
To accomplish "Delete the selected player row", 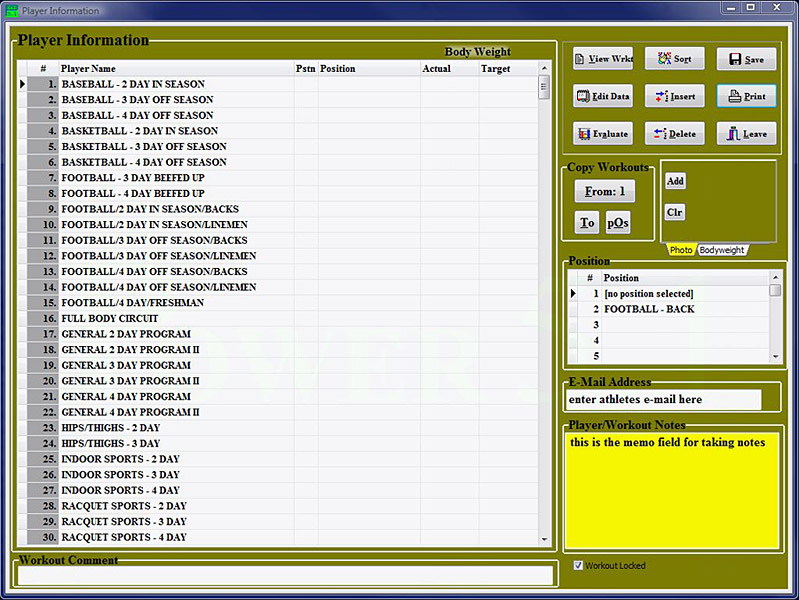I will pos(674,134).
